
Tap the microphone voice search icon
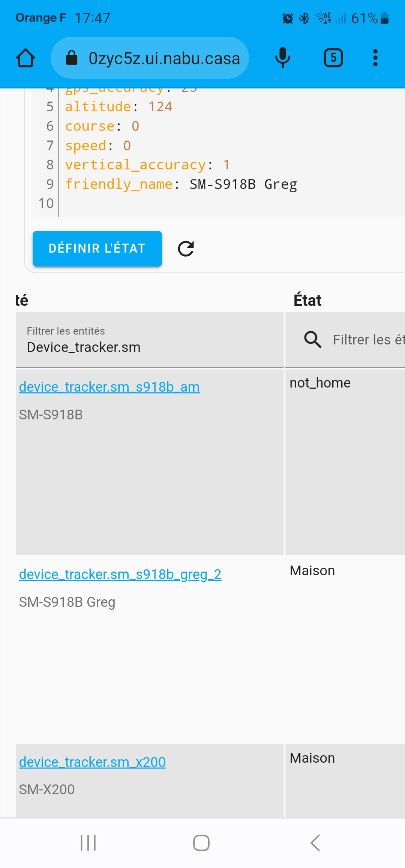[283, 58]
